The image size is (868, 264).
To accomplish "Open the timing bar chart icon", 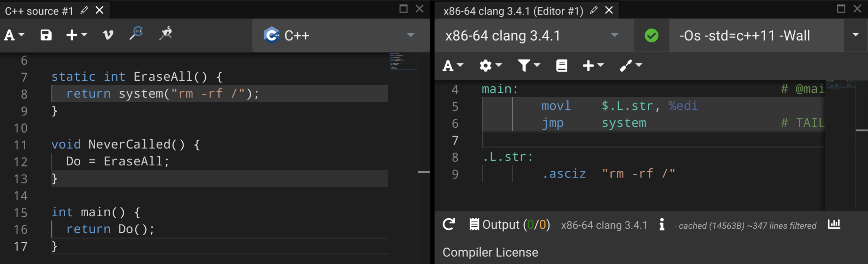I will (x=834, y=224).
